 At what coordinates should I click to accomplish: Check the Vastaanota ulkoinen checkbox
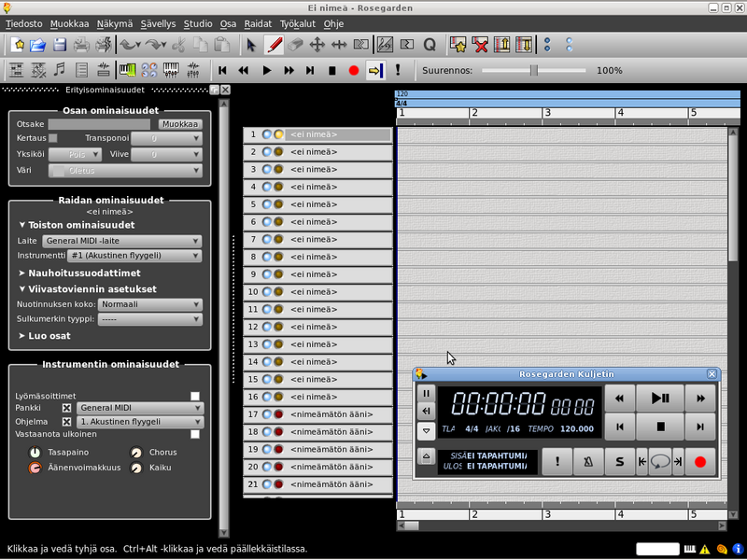pyautogui.click(x=195, y=434)
